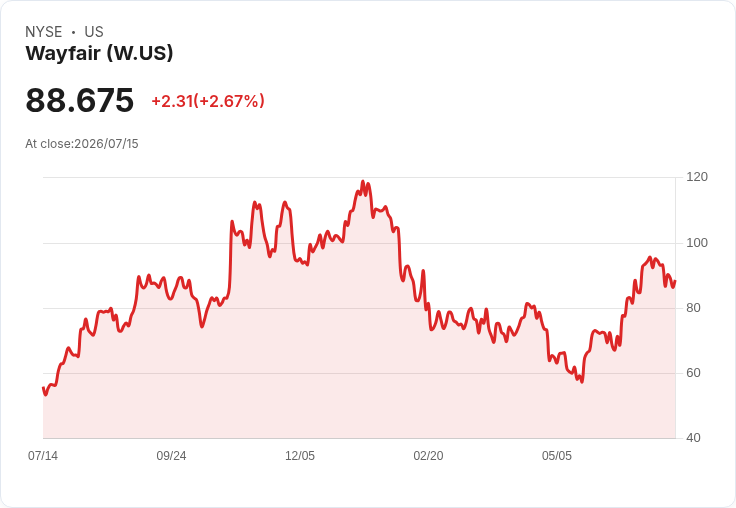
Task: Click the 88.675 price value
Action: pos(79,100)
